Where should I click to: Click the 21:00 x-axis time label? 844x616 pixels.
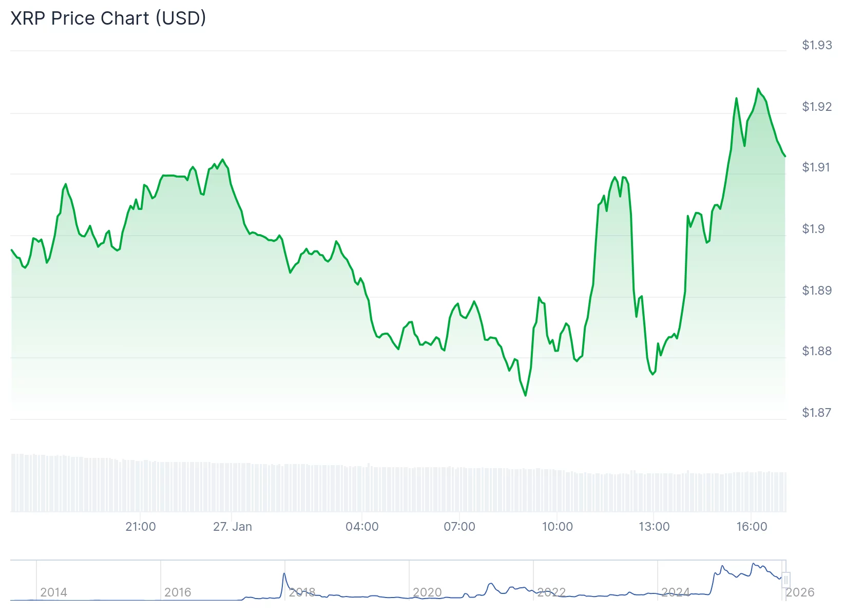[x=141, y=527]
